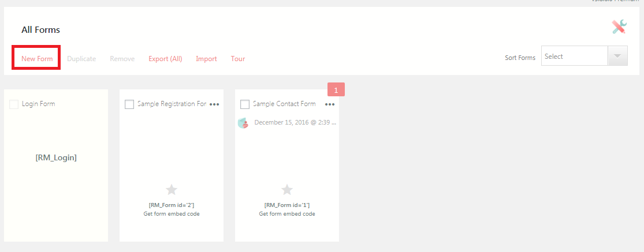
Task: Click Get form embed code under RM_Form id='2'
Action: click(x=172, y=214)
